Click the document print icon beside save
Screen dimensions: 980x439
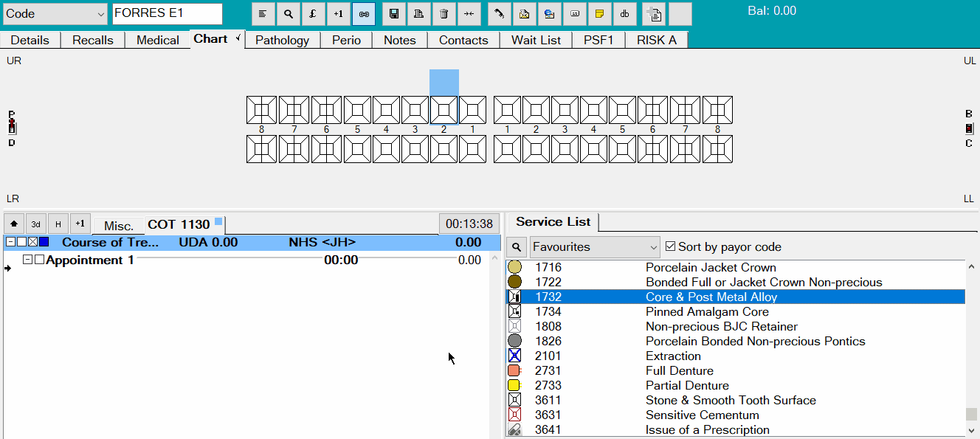click(418, 14)
